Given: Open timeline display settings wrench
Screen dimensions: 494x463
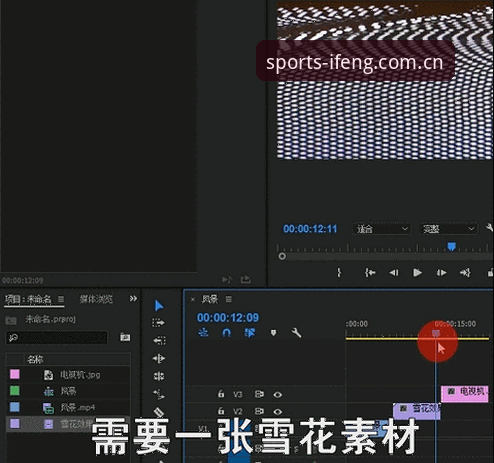Looking at the screenshot, I should pos(296,332).
